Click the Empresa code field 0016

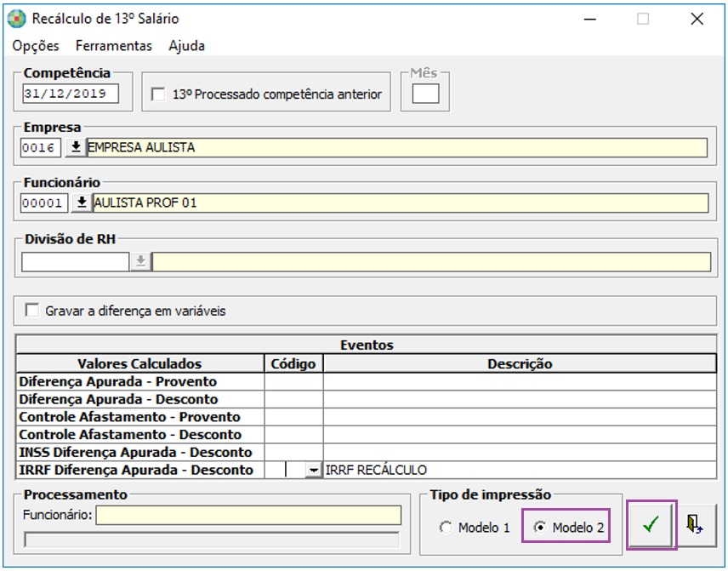(x=41, y=148)
